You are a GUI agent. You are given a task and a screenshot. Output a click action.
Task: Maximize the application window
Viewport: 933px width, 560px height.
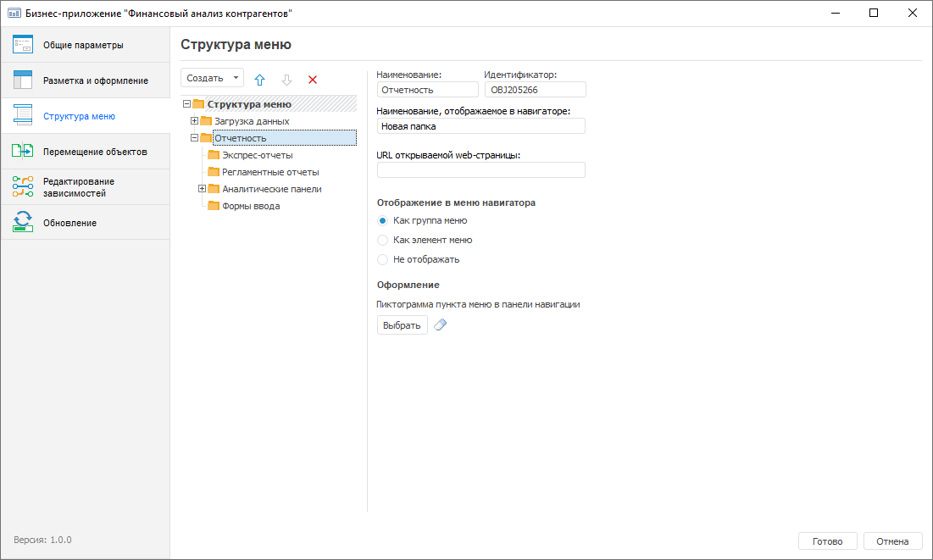[874, 13]
